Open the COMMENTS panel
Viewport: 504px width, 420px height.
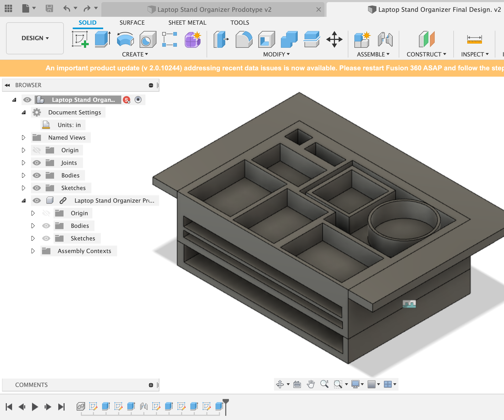(31, 385)
